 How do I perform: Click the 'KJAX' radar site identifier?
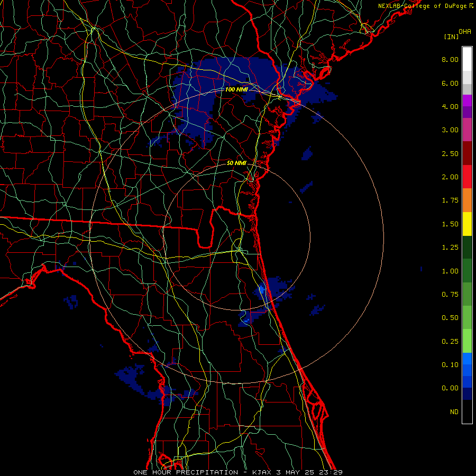pos(262,472)
